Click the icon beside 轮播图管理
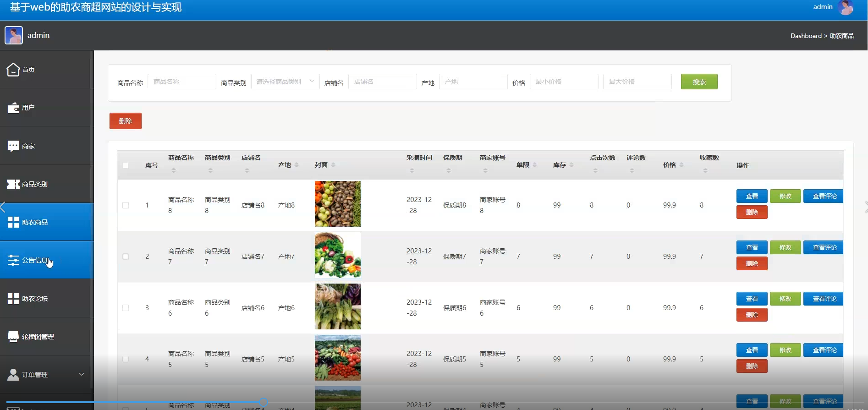The image size is (868, 410). [13, 337]
